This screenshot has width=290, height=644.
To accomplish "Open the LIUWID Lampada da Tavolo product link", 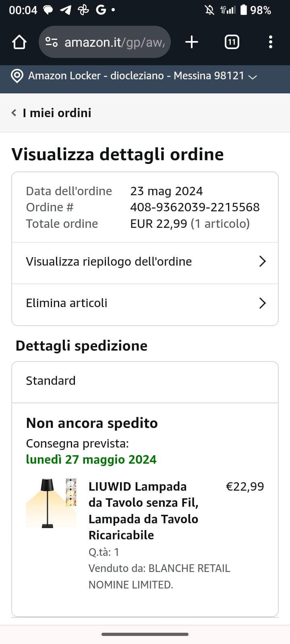I will (143, 510).
